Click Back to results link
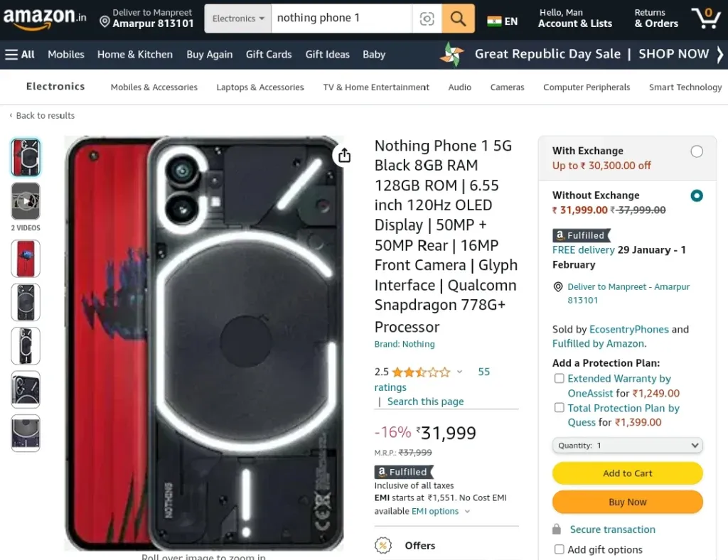The width and height of the screenshot is (728, 560). tap(45, 116)
